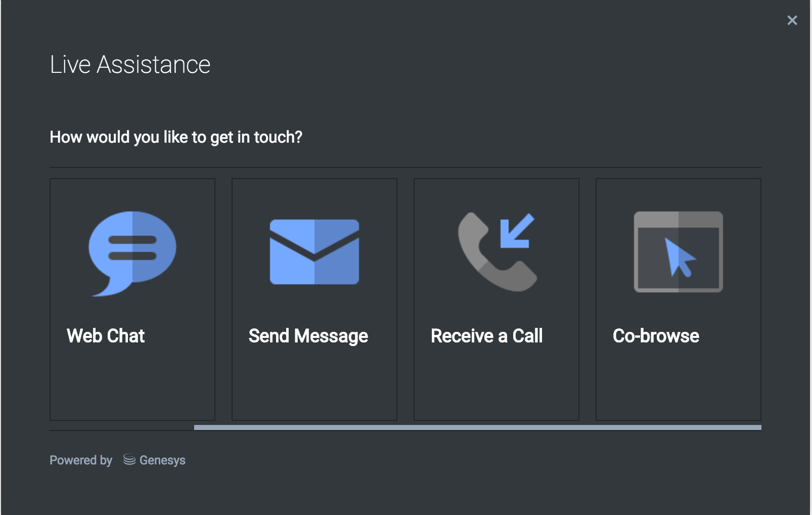This screenshot has height=515, width=812.
Task: Click the Genesys logo icon in footer
Action: (129, 460)
